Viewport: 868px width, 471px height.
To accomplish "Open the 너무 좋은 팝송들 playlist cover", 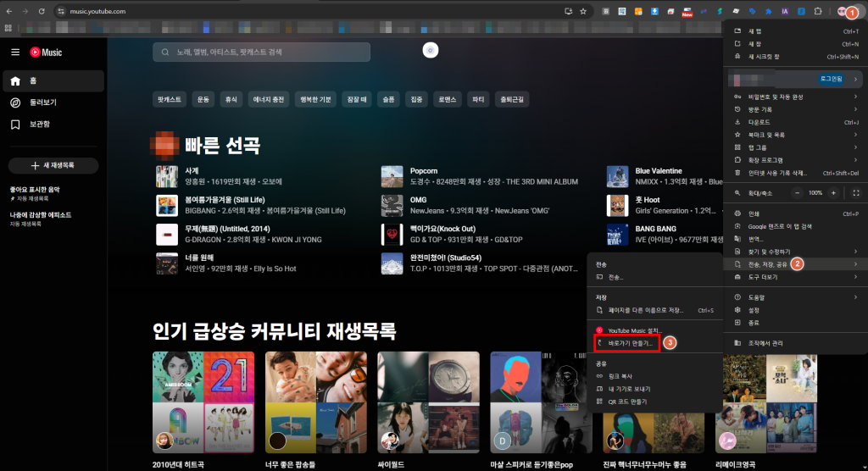I will 316,402.
